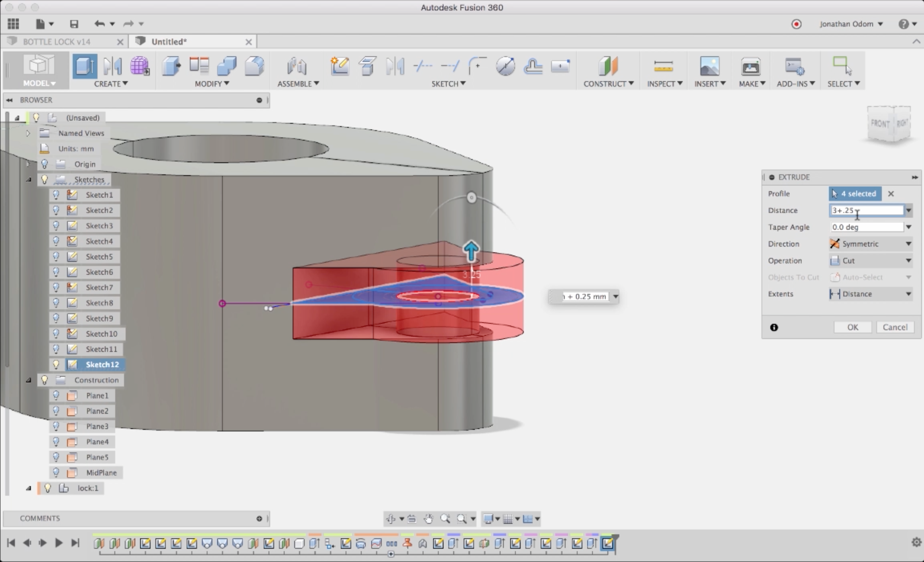This screenshot has width=924, height=562.
Task: Click OK in Extrude dialog
Action: pyautogui.click(x=853, y=327)
